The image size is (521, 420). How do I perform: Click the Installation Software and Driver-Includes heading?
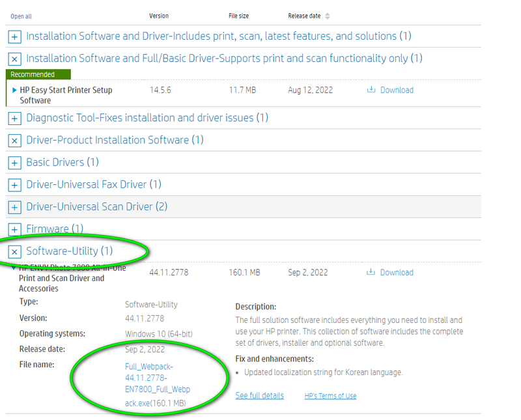219,36
